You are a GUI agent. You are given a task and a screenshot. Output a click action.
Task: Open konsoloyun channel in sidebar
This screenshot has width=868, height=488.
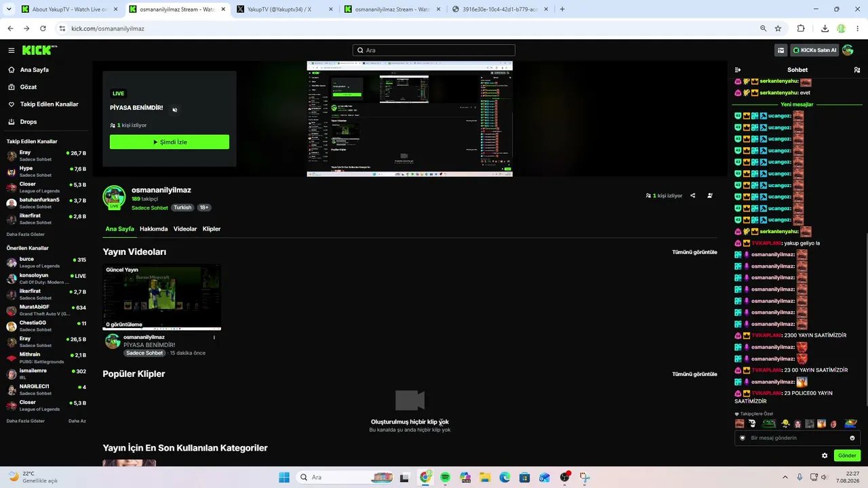point(46,279)
